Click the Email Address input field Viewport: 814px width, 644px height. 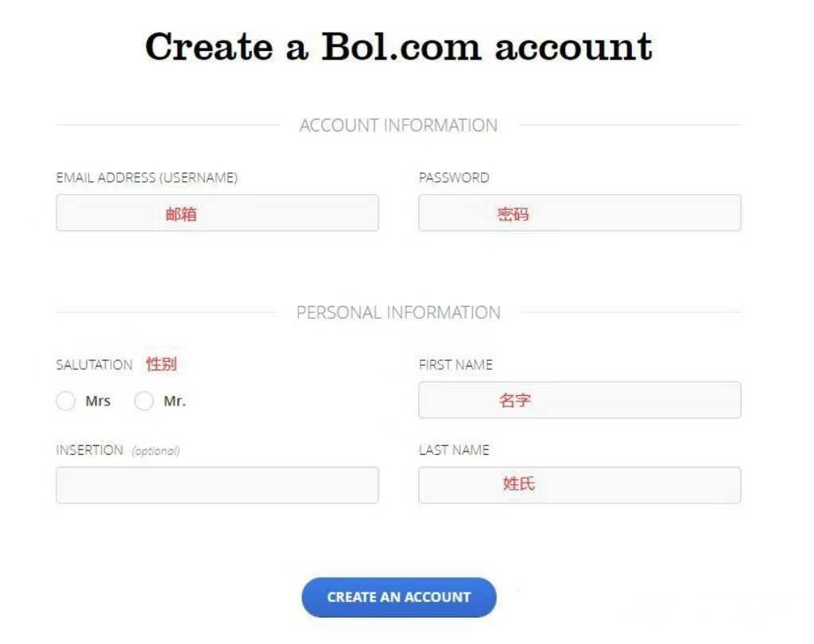click(217, 213)
